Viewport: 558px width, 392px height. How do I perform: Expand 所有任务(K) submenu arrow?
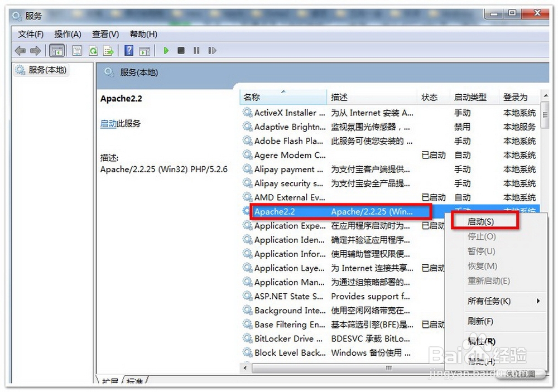click(x=538, y=301)
